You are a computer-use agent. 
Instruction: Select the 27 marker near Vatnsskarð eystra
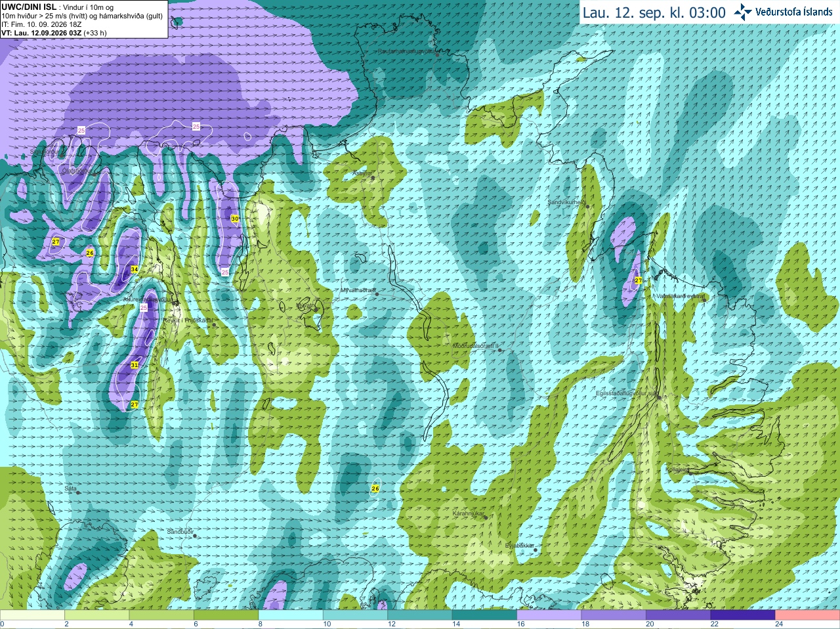coord(638,281)
